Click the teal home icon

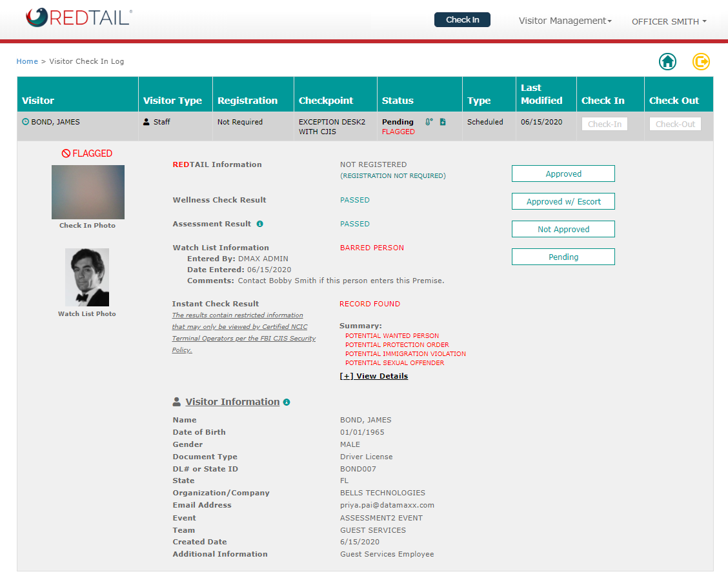tap(667, 62)
